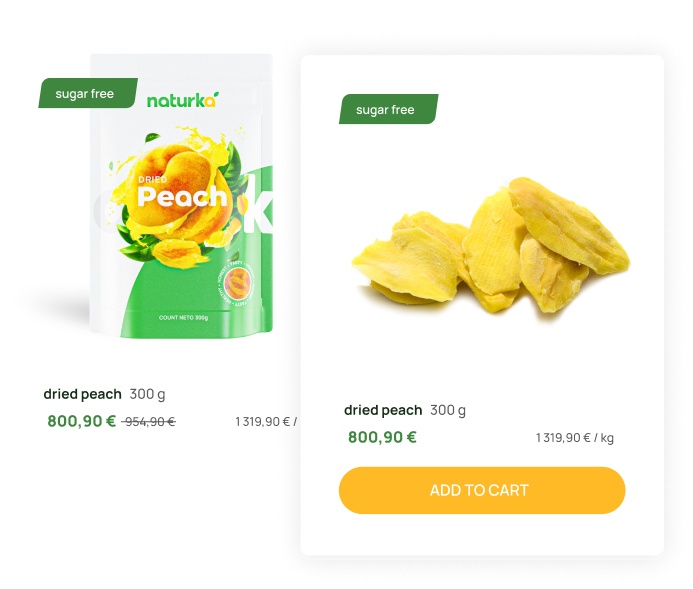This screenshot has width=693, height=589.
Task: Open right card dried peach title
Action: click(383, 410)
